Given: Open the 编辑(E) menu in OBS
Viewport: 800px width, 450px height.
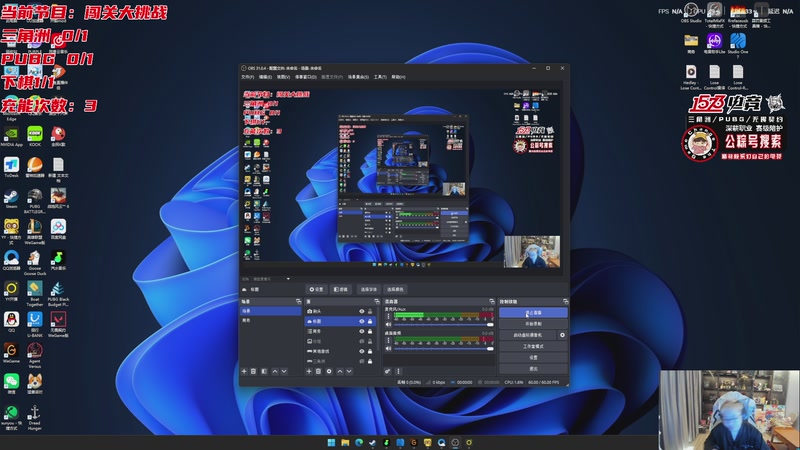Looking at the screenshot, I should coord(265,77).
